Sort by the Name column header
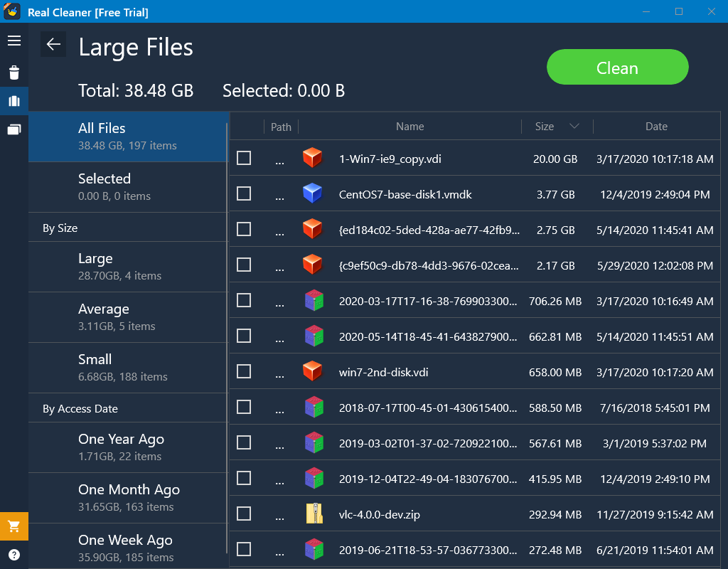This screenshot has height=569, width=728. pos(409,127)
